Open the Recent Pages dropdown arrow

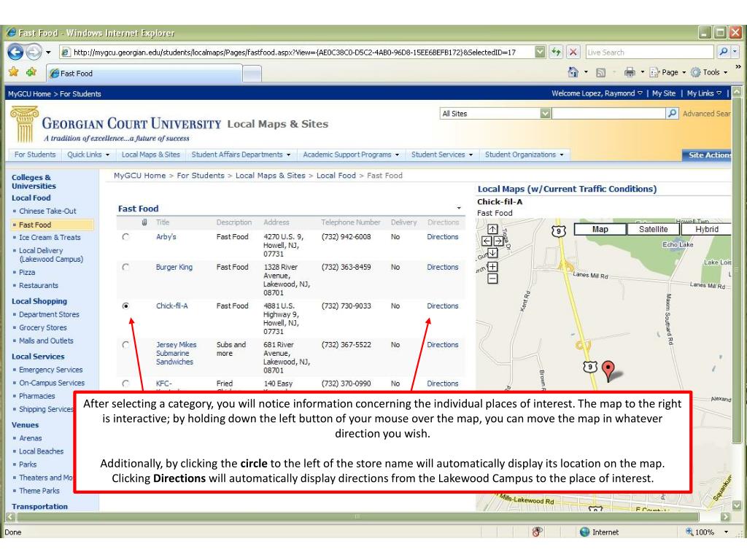tap(48, 52)
